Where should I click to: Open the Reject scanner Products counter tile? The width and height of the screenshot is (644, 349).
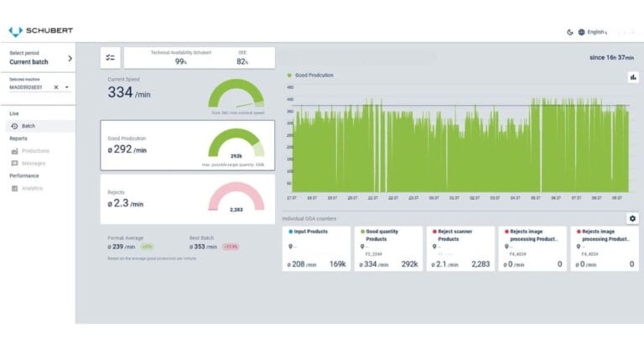click(x=460, y=248)
